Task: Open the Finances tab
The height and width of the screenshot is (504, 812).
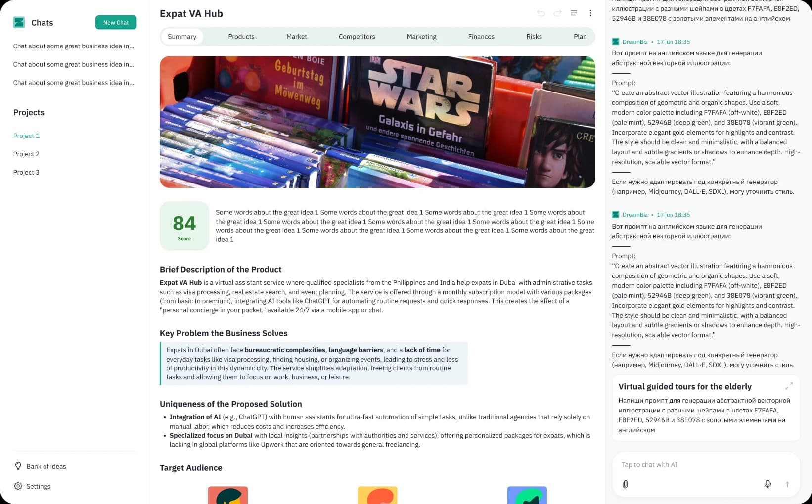Action: click(x=481, y=37)
